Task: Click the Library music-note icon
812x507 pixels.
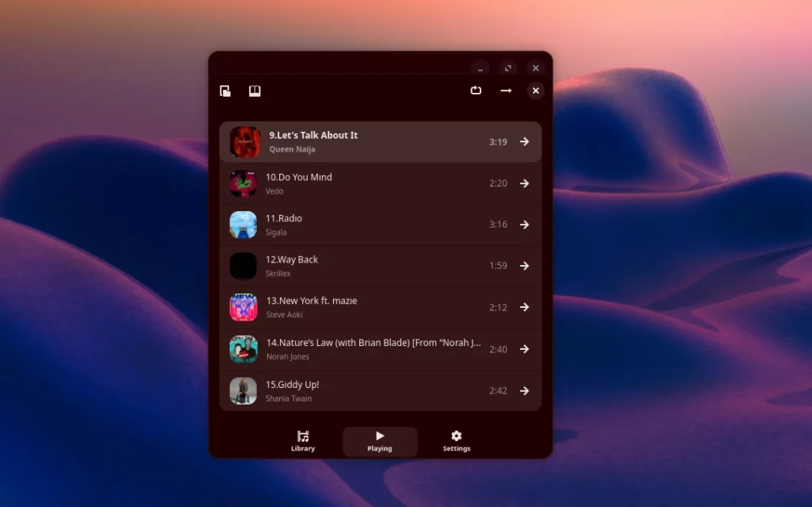Action: click(302, 435)
